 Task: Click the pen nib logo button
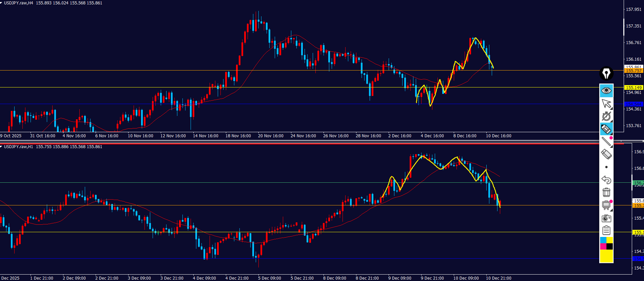coord(606,74)
